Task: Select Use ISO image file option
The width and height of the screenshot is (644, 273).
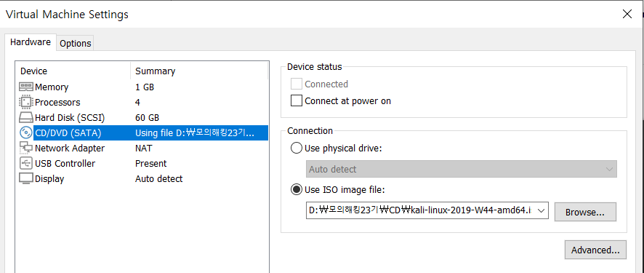Action: point(296,189)
